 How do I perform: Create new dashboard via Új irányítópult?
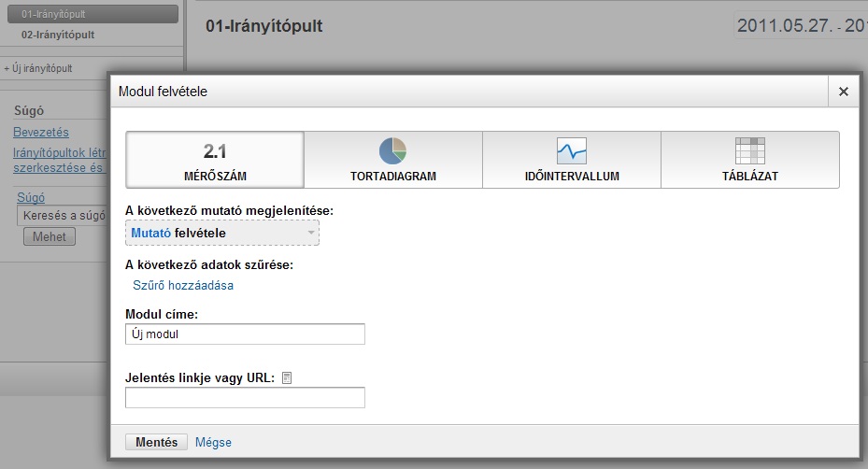point(38,68)
